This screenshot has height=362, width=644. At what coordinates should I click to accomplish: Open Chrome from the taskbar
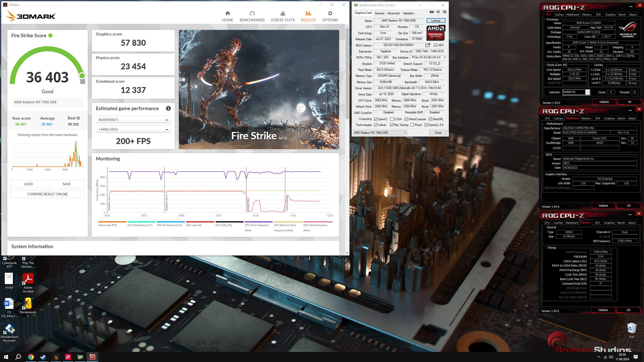coord(31,357)
